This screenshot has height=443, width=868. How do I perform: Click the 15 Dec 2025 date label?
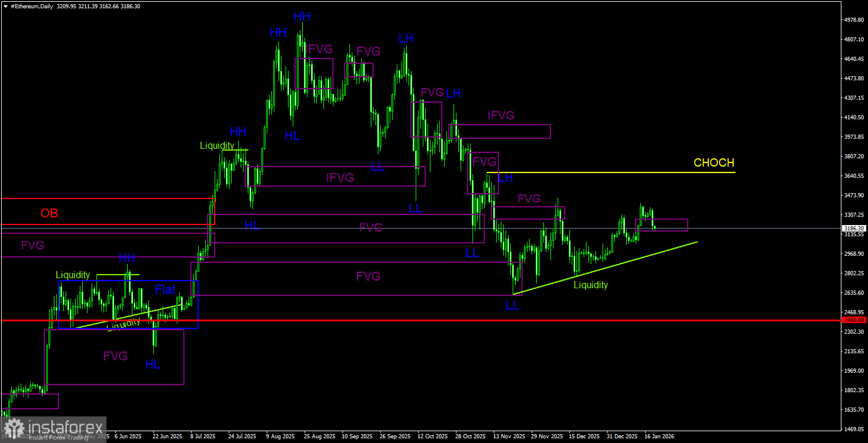(x=585, y=437)
